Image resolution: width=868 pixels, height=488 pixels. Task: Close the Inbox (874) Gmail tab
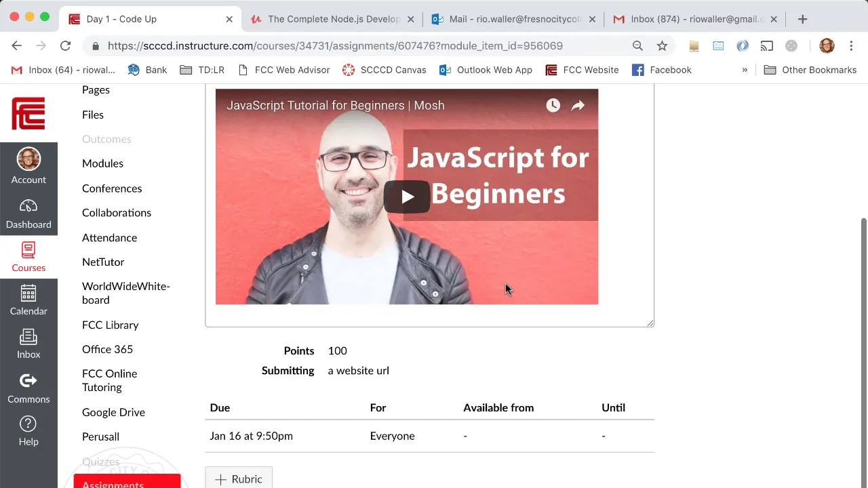pos(774,19)
